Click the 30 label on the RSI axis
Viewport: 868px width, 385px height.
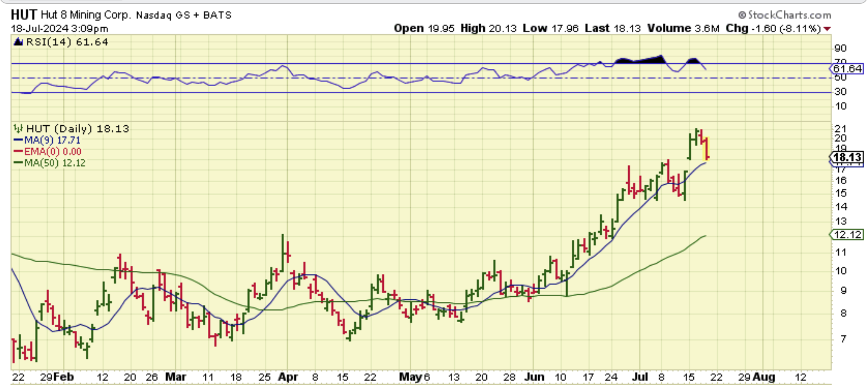[x=840, y=92]
